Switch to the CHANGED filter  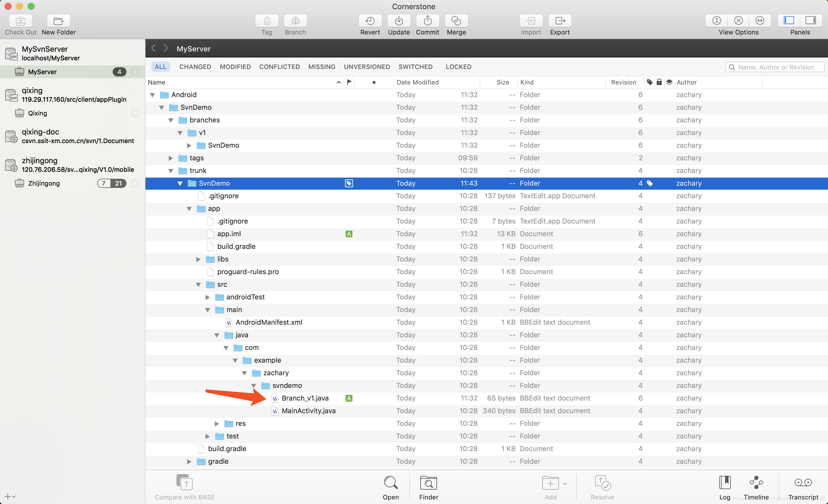pos(195,67)
